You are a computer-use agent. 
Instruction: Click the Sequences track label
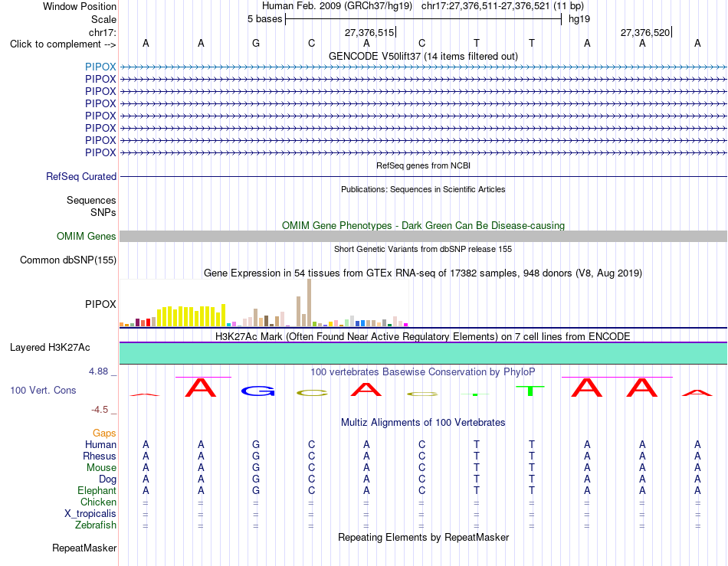pos(91,200)
